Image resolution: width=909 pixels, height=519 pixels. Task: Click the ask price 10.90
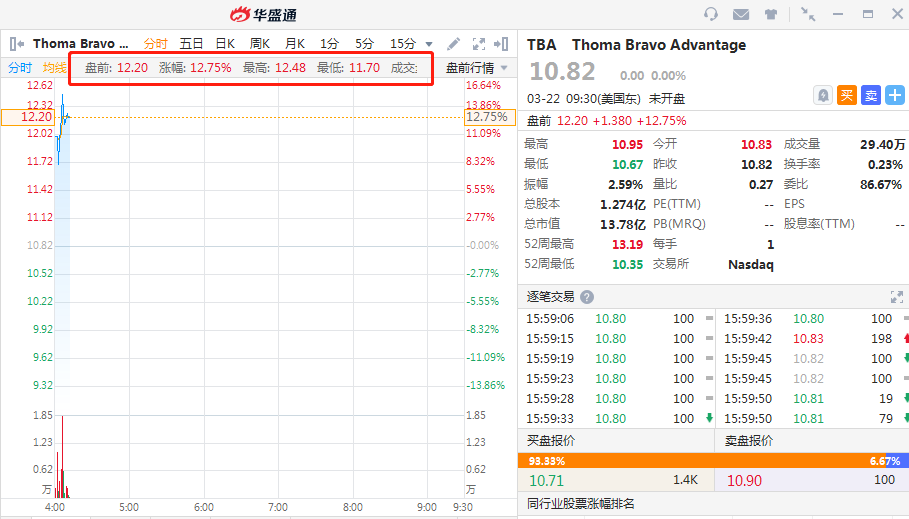(744, 481)
